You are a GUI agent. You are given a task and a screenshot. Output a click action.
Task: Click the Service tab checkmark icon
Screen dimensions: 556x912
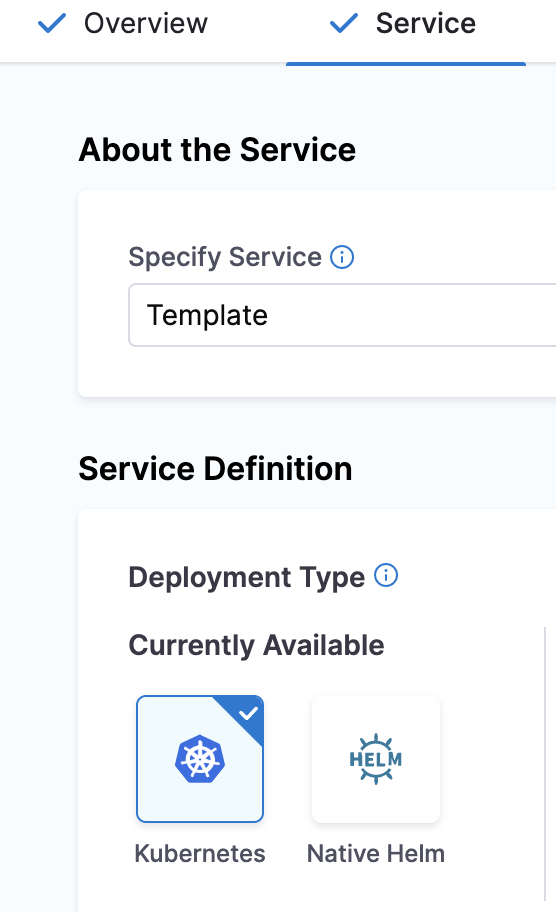[344, 24]
